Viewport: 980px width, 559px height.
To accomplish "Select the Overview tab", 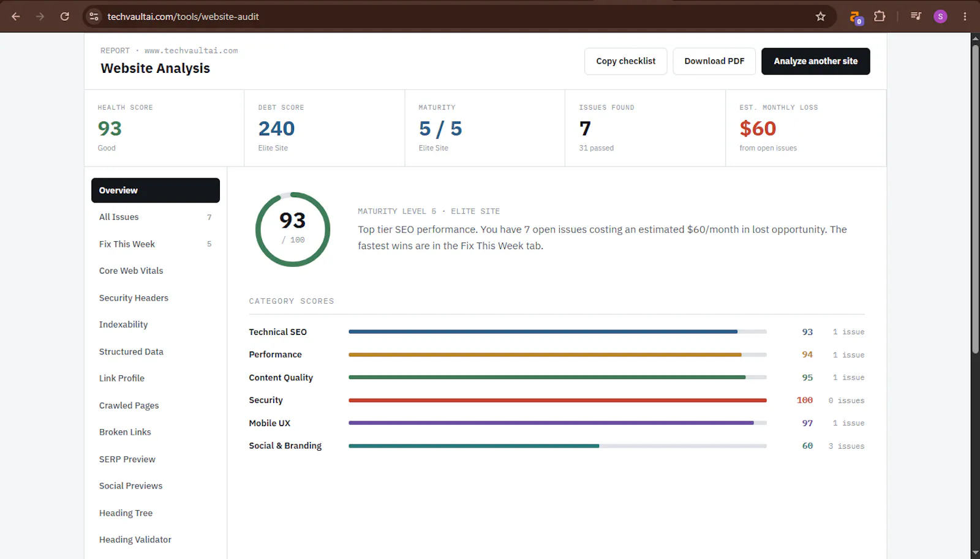I will coord(156,190).
